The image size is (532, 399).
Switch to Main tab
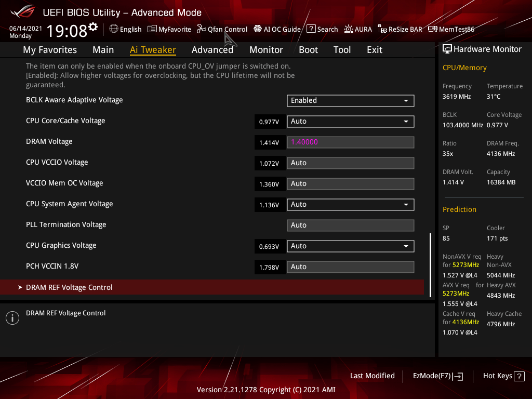[x=103, y=50]
